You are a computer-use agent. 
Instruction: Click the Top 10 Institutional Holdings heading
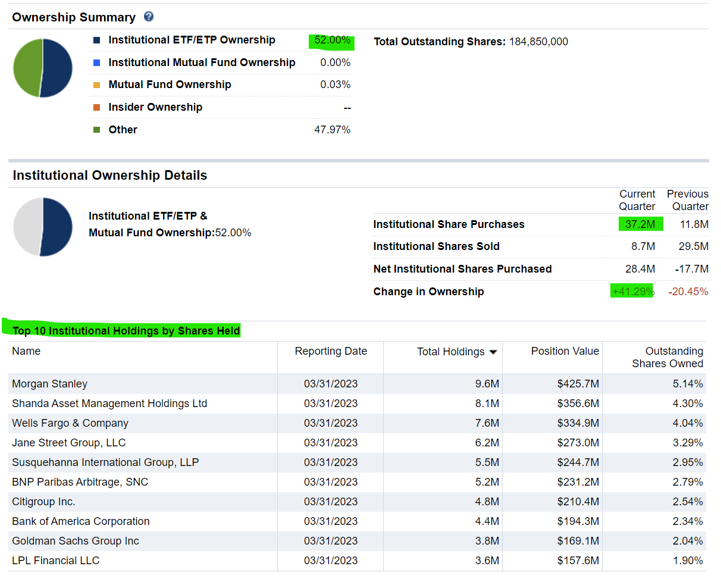click(126, 331)
